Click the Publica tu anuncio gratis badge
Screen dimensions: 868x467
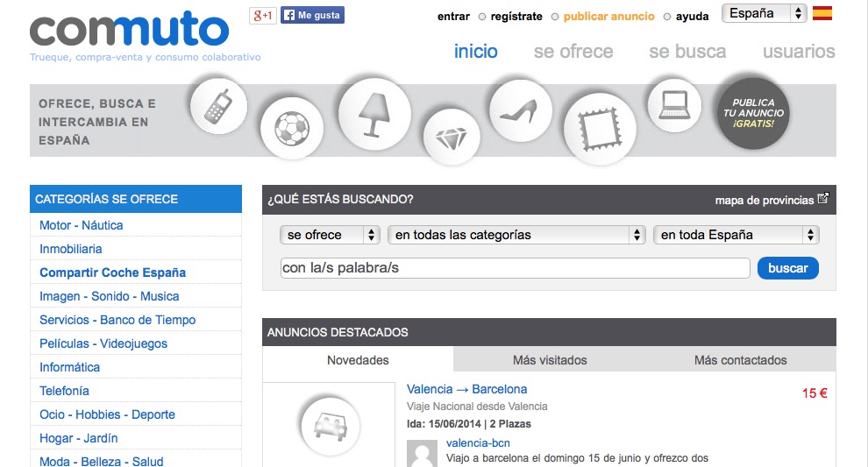coord(758,113)
